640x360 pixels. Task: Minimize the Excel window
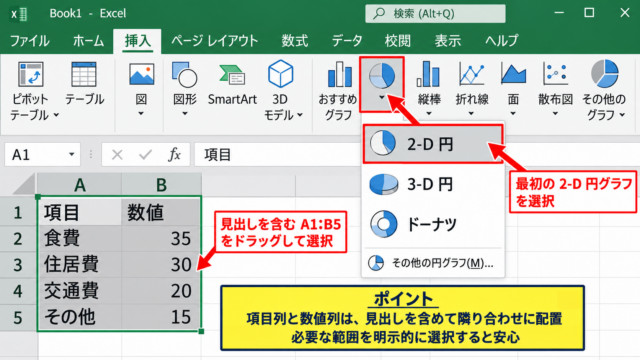(559, 13)
